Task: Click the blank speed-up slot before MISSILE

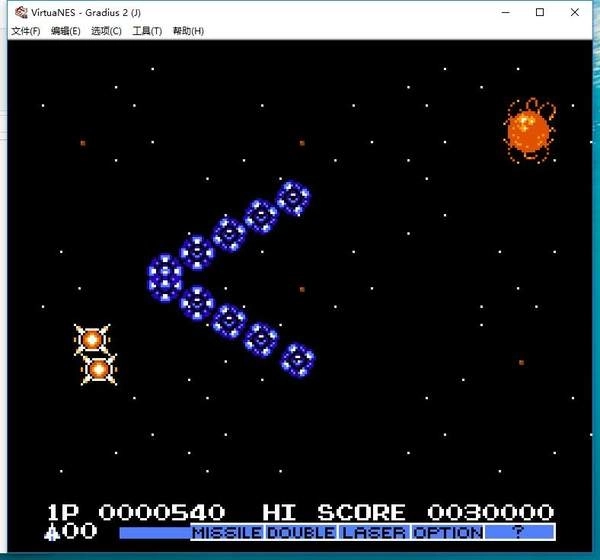Action: (154, 533)
